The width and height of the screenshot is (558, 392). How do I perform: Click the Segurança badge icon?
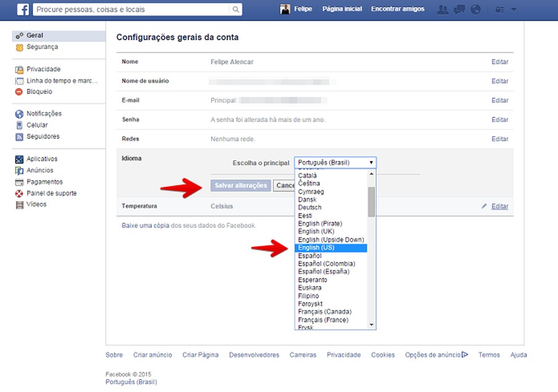(19, 47)
